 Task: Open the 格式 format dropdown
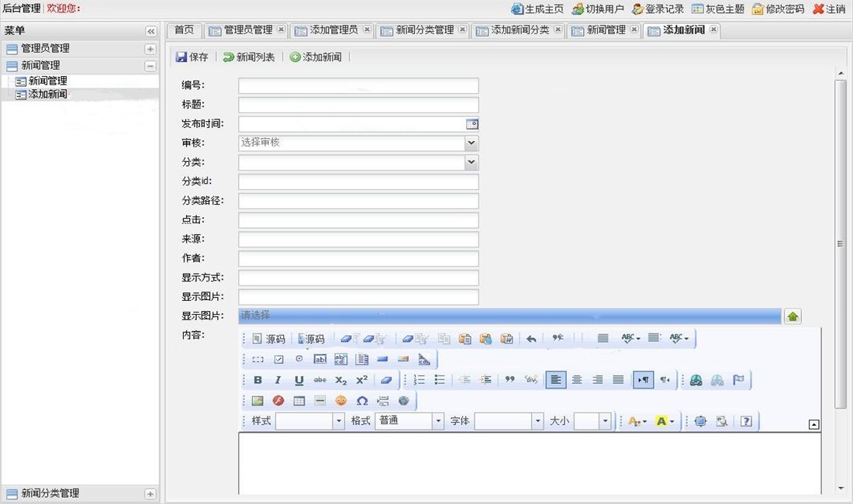pos(437,421)
